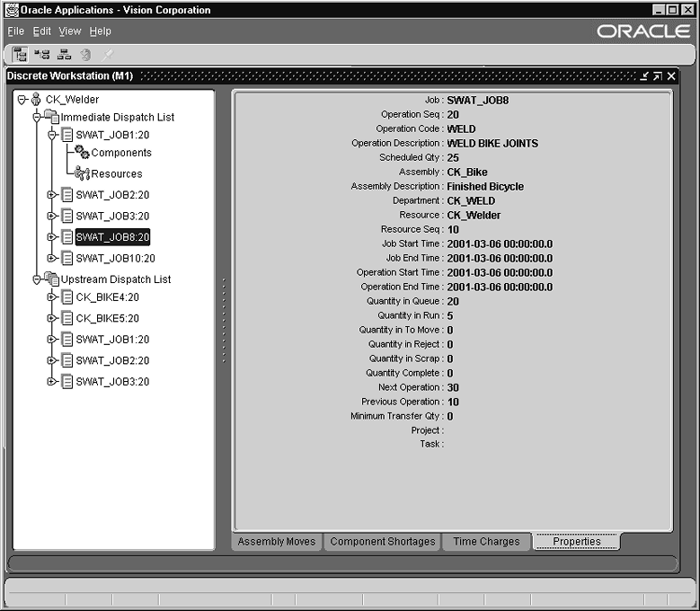Screen dimensions: 700x611
Task: Collapse the CK_Welder root node
Action: tap(22, 99)
